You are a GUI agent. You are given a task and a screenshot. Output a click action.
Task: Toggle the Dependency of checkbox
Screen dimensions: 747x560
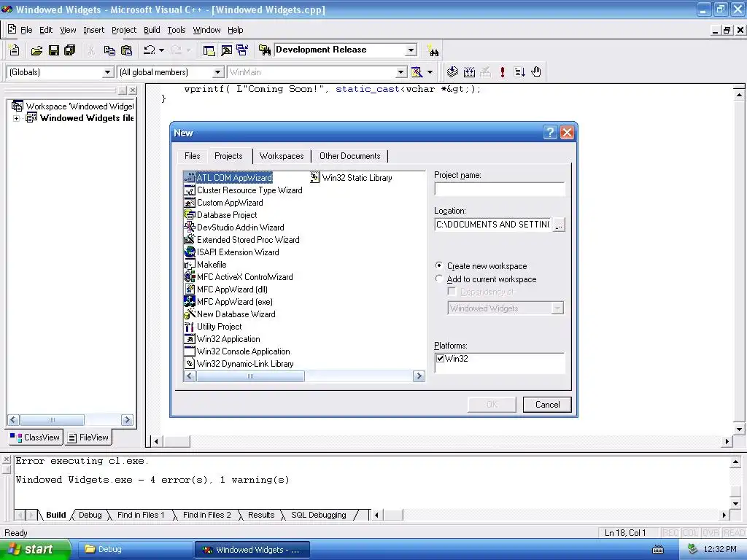(x=452, y=292)
